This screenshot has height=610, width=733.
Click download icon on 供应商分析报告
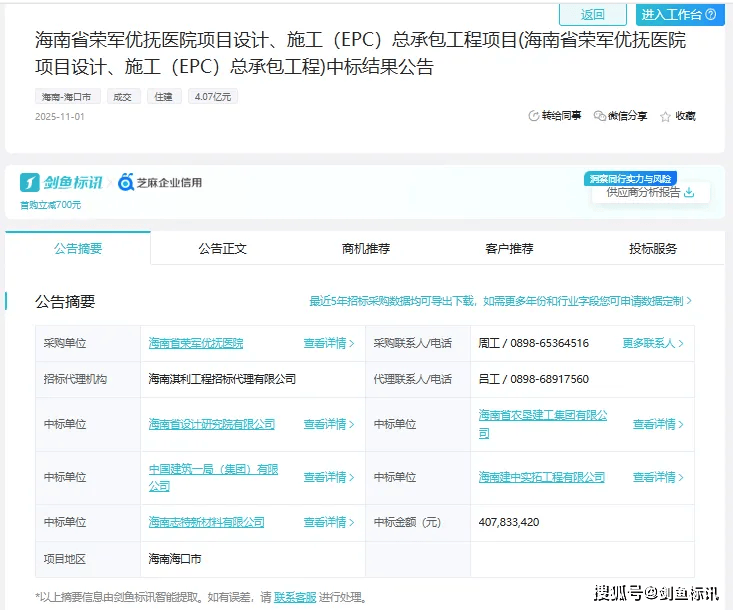point(689,192)
